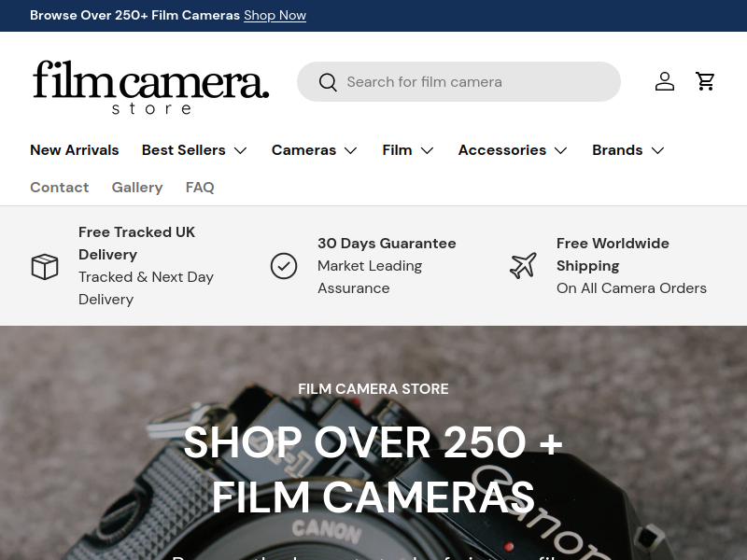Screen dimensions: 747x560
Task: Follow the Shop Now link in banner
Action: (x=275, y=15)
